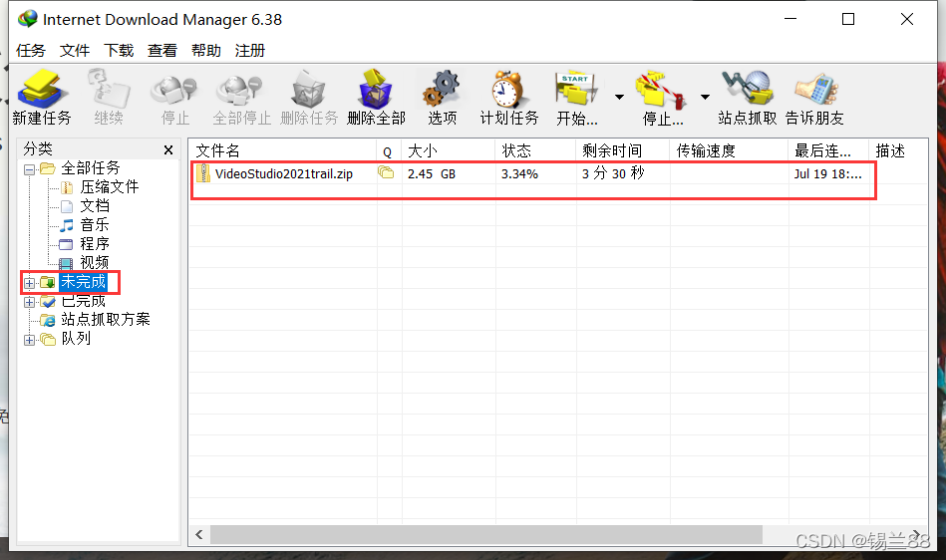Image resolution: width=946 pixels, height=560 pixels.
Task: Click the horizontal scrollbar left arrow
Action: 199,535
